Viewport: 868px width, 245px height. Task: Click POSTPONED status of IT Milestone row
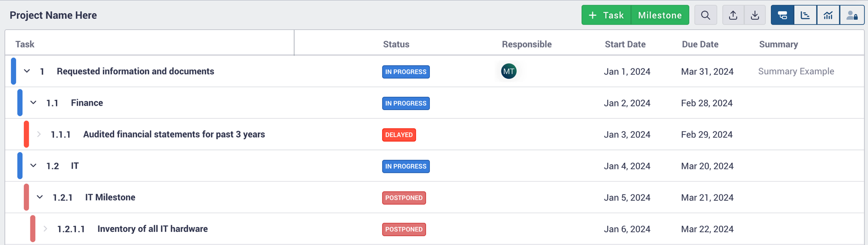pos(404,198)
